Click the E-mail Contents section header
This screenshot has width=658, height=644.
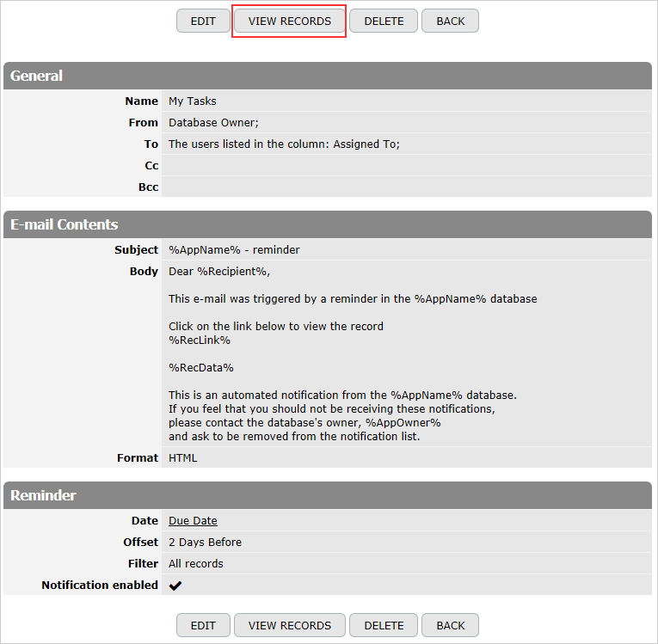(x=328, y=224)
